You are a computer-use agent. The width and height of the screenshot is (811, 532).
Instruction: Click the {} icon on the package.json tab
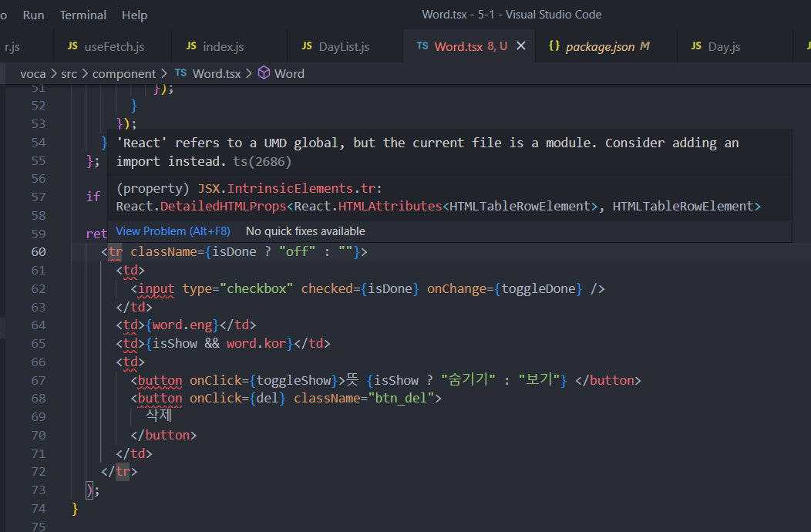[x=556, y=45]
